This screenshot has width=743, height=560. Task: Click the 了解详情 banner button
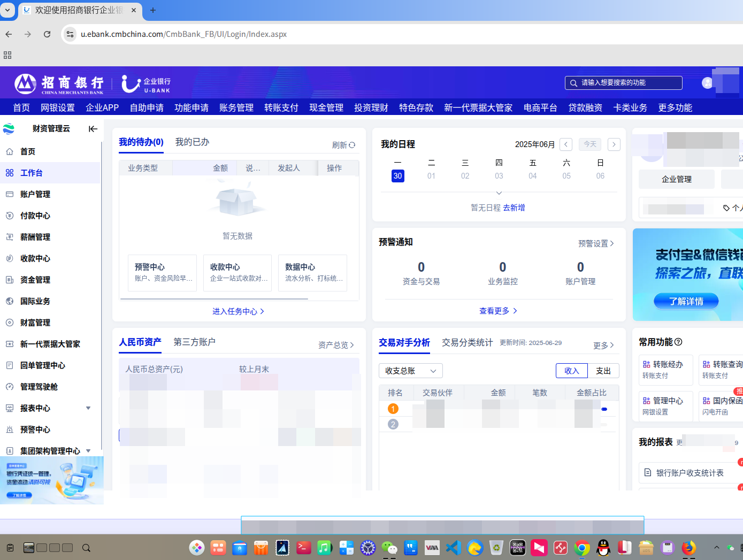coord(686,301)
